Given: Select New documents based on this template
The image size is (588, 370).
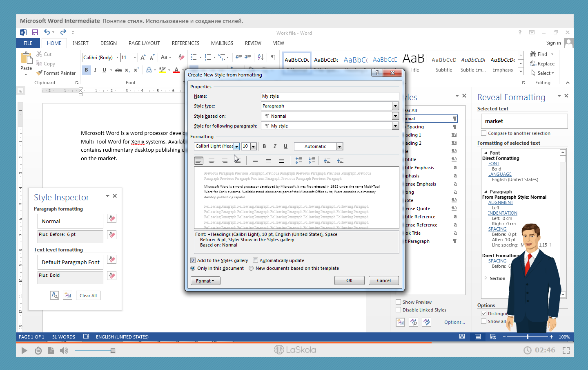Looking at the screenshot, I should pos(252,269).
